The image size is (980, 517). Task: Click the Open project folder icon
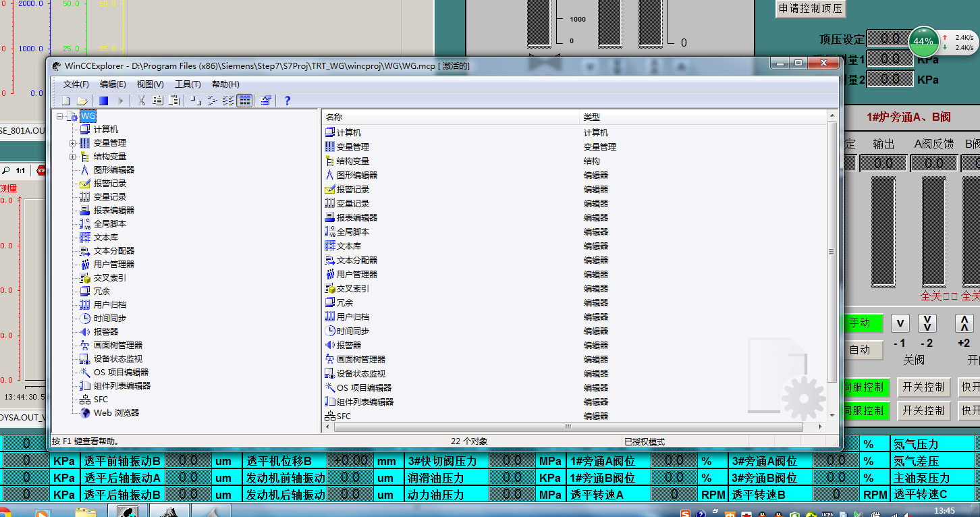coord(82,101)
